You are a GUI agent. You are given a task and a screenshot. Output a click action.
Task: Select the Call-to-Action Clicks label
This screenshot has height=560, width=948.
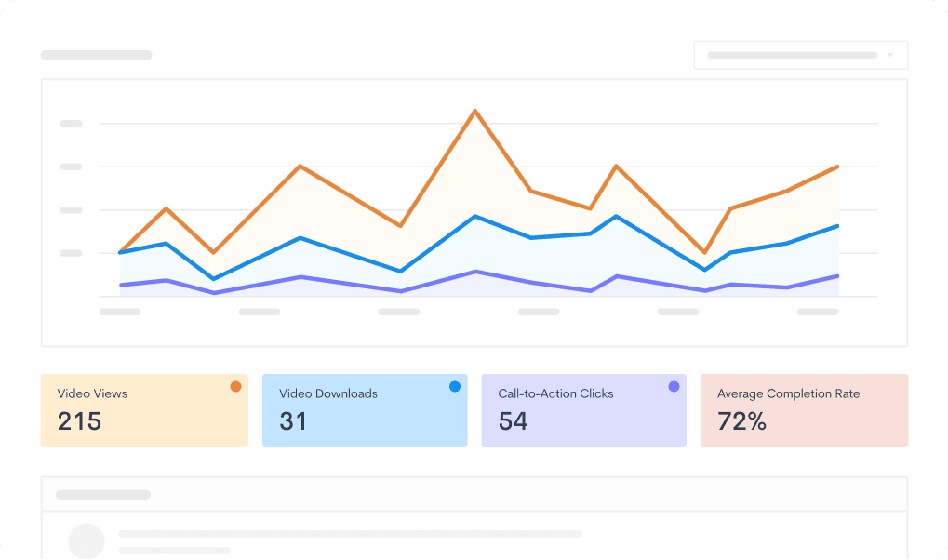point(555,393)
